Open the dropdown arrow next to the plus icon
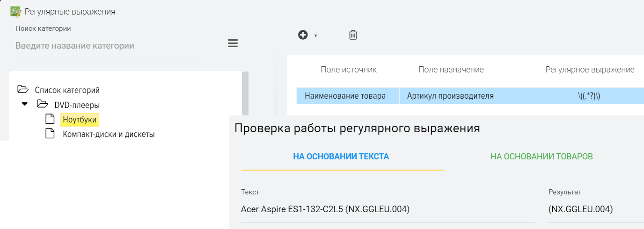Image resolution: width=644 pixels, height=229 pixels. coord(315,36)
